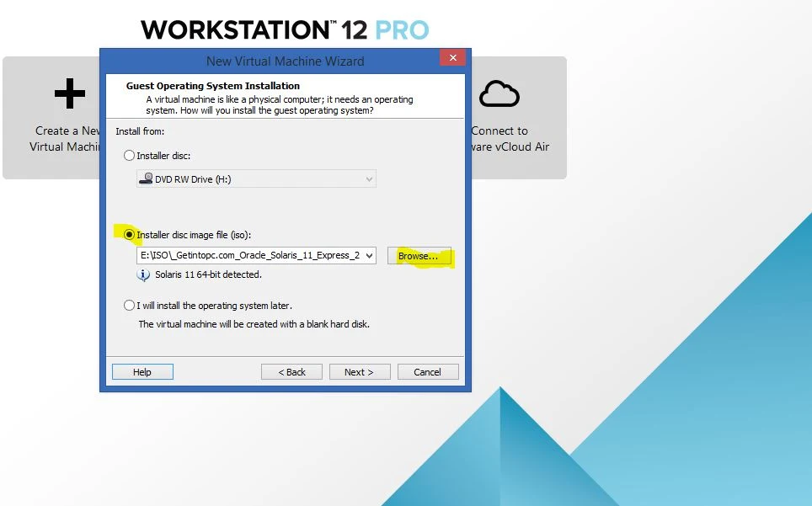The width and height of the screenshot is (812, 506).
Task: Click the cloud icon for vCloud Air
Action: tap(499, 93)
